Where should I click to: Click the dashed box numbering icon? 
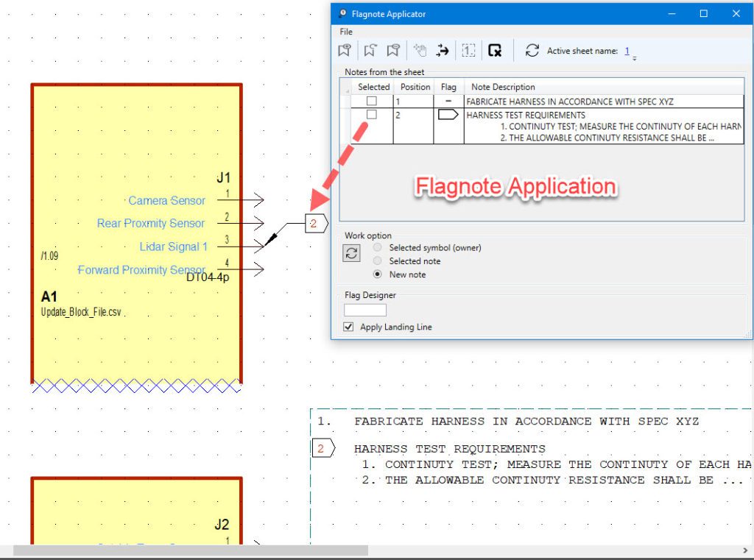pyautogui.click(x=468, y=51)
